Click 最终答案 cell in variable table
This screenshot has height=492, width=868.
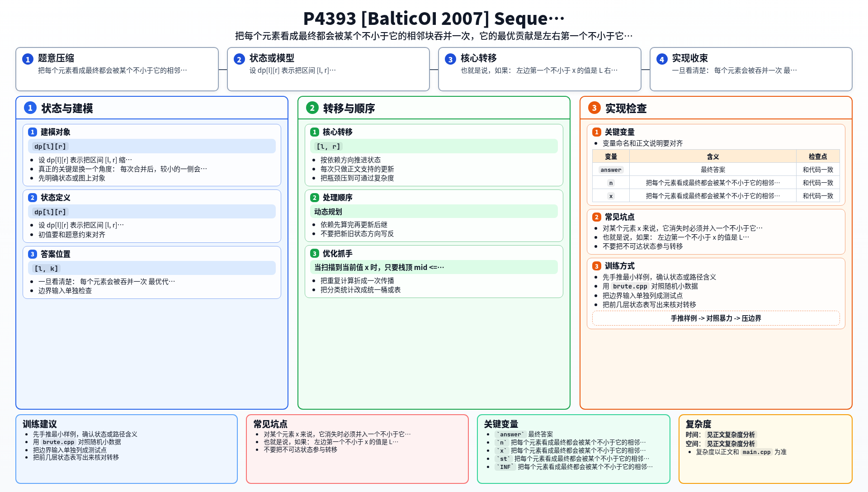713,170
